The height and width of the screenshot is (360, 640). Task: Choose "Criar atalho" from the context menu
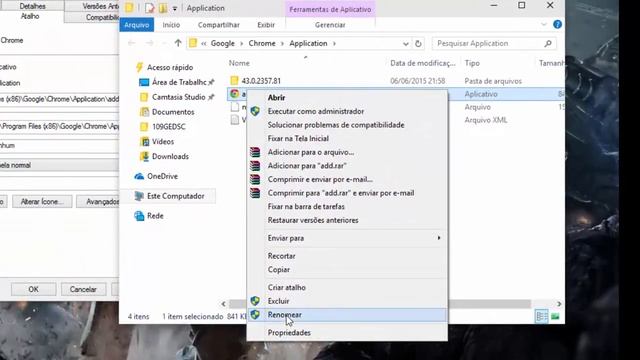pyautogui.click(x=287, y=287)
